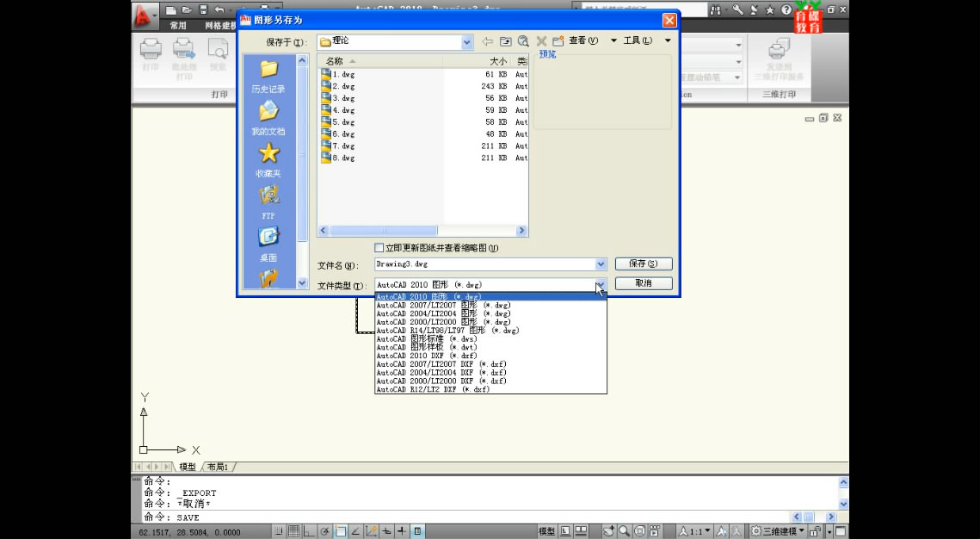Click the toolbar lock icon in status bar
980x539 pixels.
tap(815, 531)
